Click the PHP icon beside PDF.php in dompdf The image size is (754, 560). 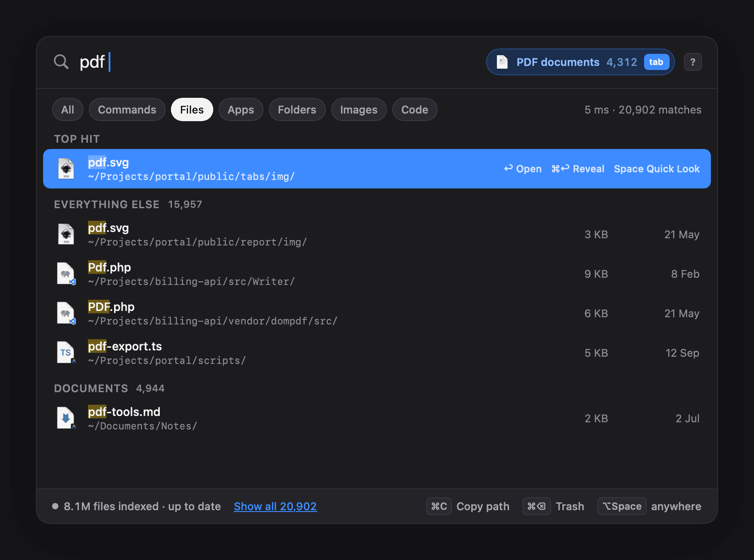tap(66, 313)
